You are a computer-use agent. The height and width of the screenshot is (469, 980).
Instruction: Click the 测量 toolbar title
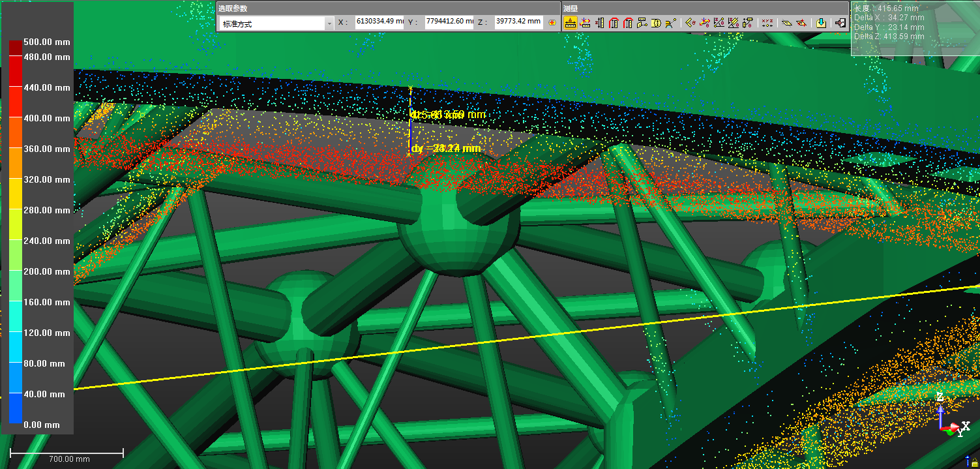point(571,8)
